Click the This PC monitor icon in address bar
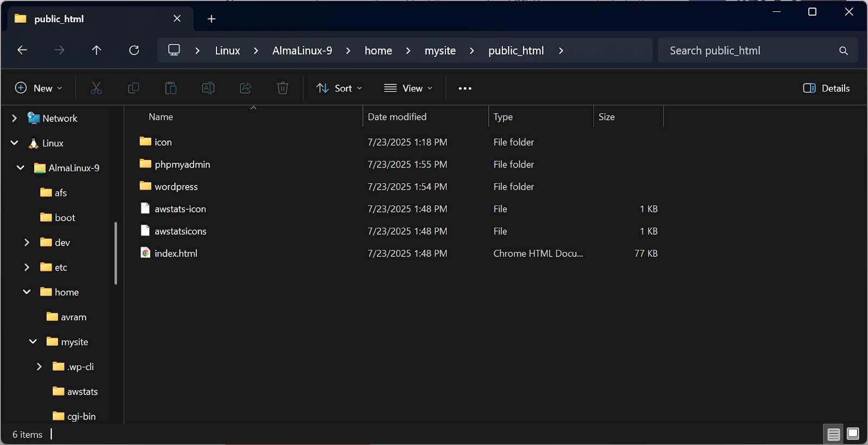868x445 pixels. [x=174, y=50]
